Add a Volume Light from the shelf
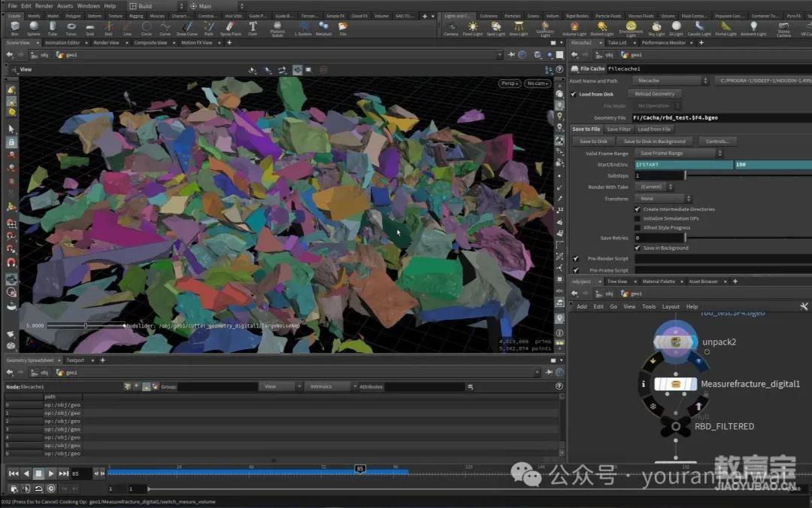 click(574, 29)
